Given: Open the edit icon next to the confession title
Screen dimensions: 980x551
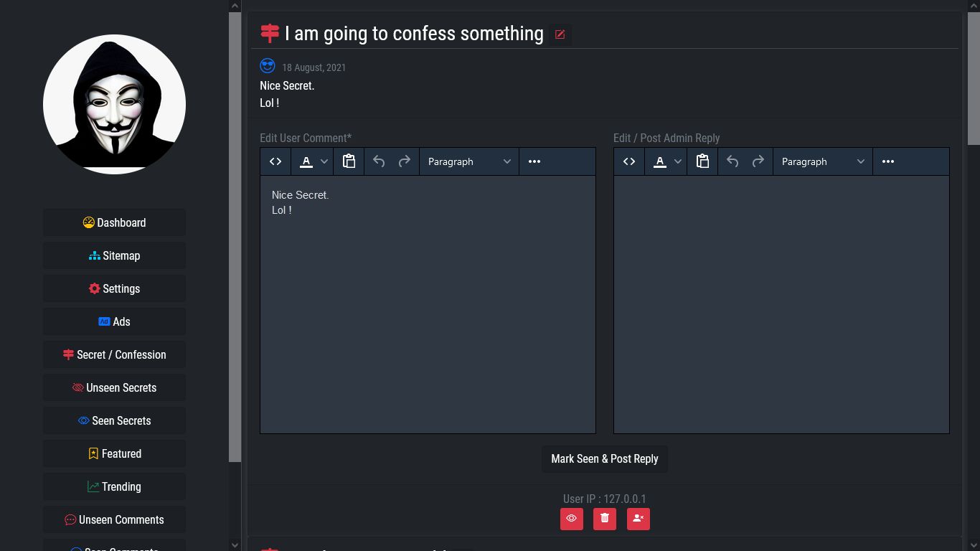Looking at the screenshot, I should [560, 34].
